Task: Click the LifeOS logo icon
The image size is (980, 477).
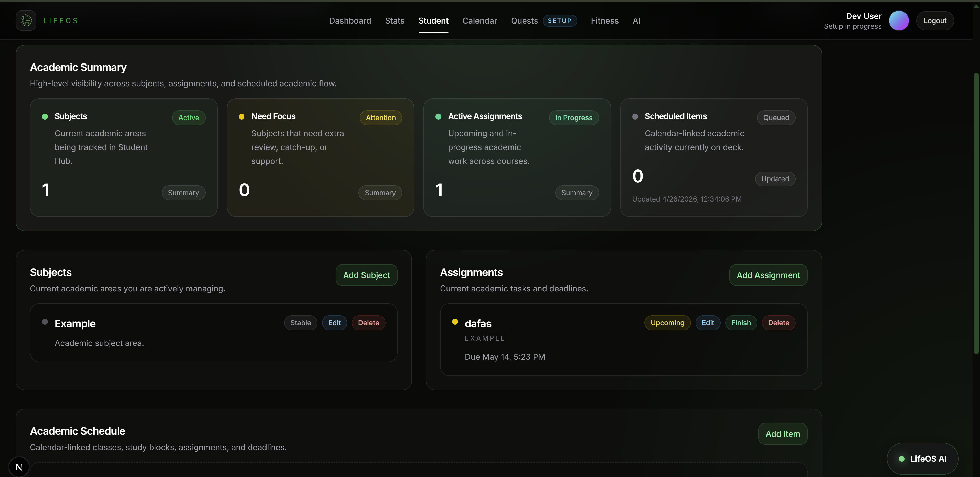Action: coord(26,20)
